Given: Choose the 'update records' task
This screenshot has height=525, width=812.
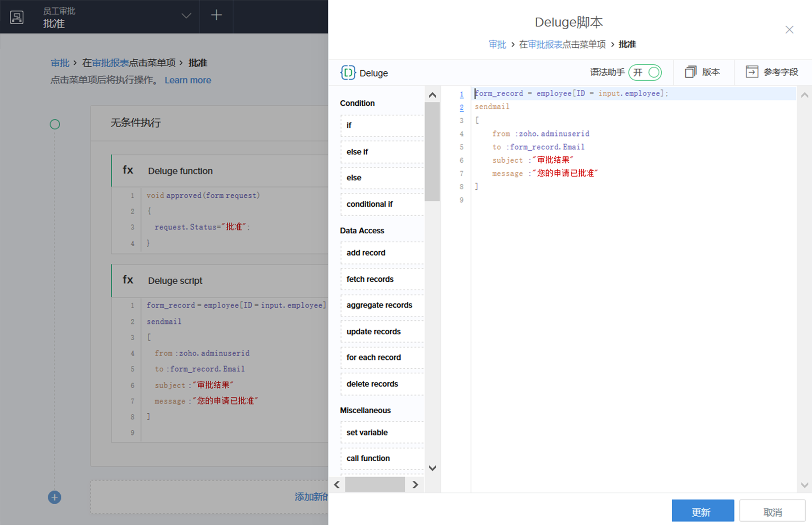Looking at the screenshot, I should point(382,332).
